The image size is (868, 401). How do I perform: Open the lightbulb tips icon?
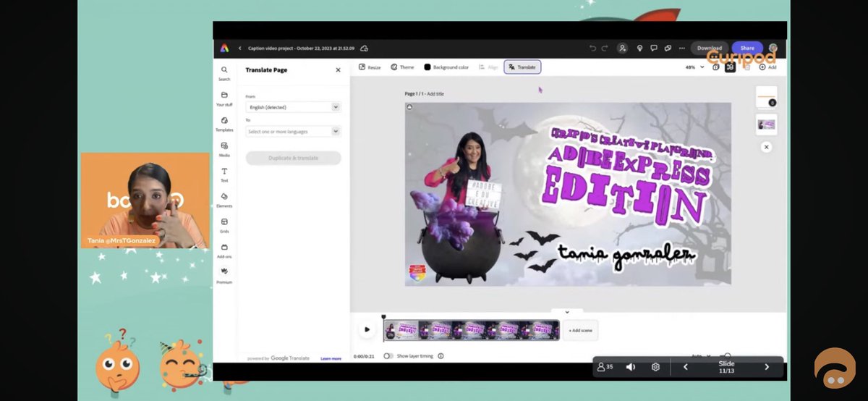pyautogui.click(x=639, y=48)
